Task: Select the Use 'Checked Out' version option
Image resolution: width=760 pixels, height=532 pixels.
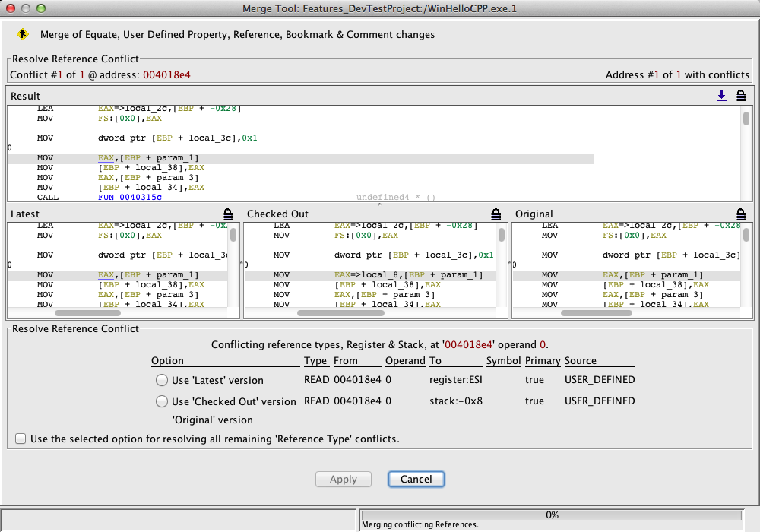Action: point(161,401)
